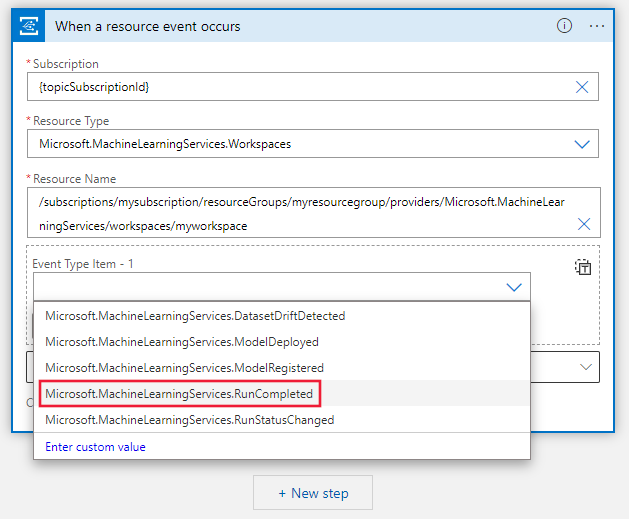Collapse the Event Type Item dropdown
629x519 pixels.
point(514,287)
